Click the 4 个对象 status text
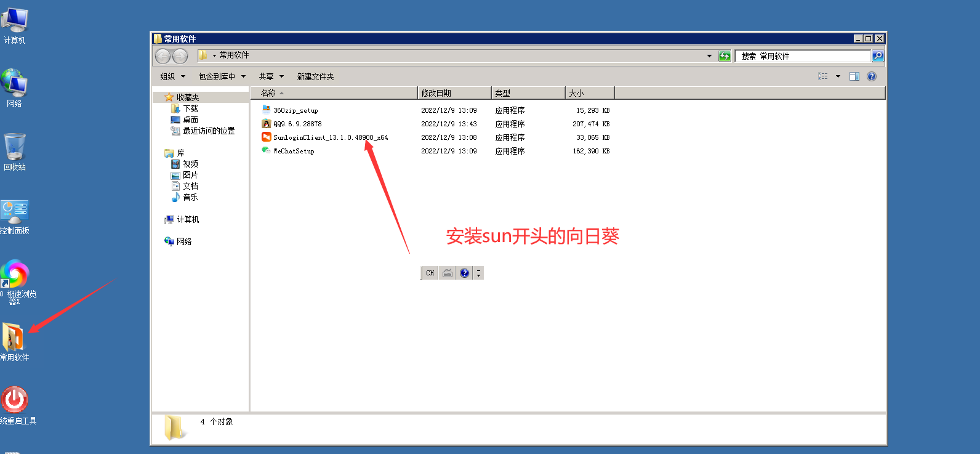 point(217,422)
